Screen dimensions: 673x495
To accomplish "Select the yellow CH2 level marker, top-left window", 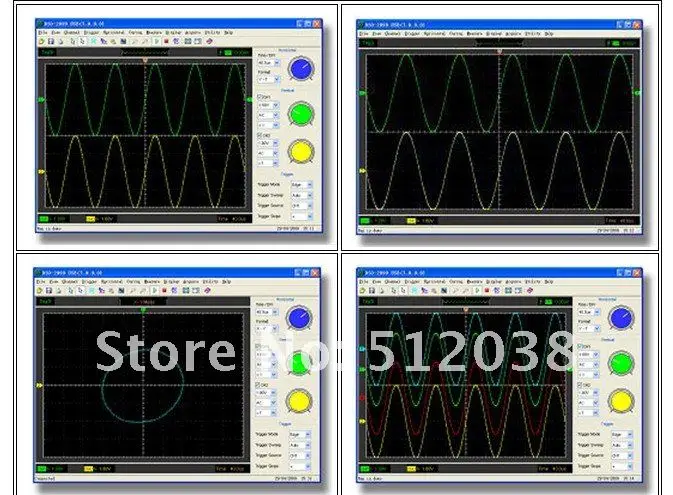I will [41, 171].
